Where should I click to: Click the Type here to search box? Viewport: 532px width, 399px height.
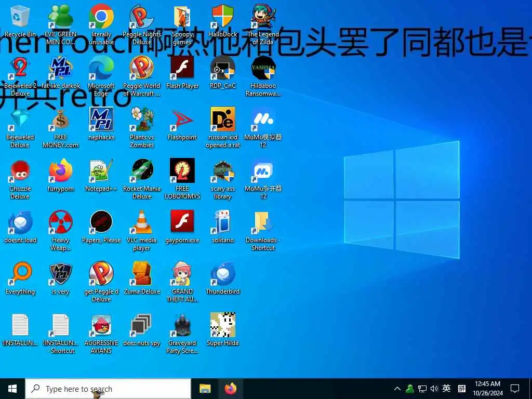pos(108,389)
